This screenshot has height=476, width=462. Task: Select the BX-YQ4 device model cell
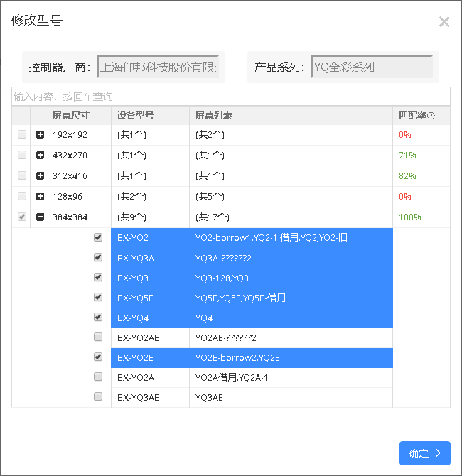[151, 318]
